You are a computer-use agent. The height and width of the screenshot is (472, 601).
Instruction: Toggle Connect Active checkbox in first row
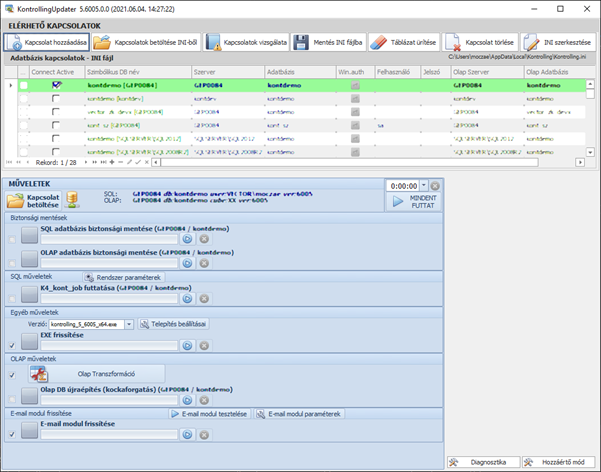[x=57, y=86]
